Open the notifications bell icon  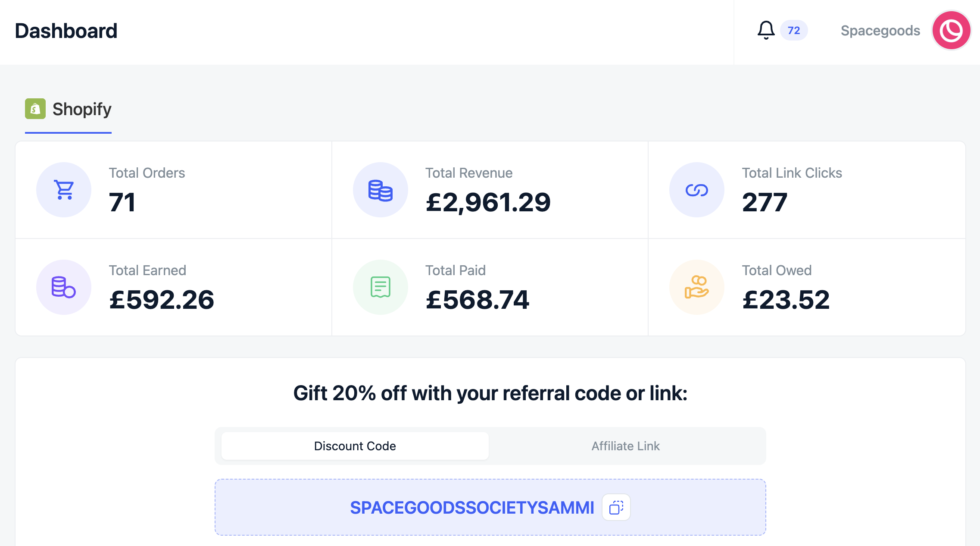[766, 30]
